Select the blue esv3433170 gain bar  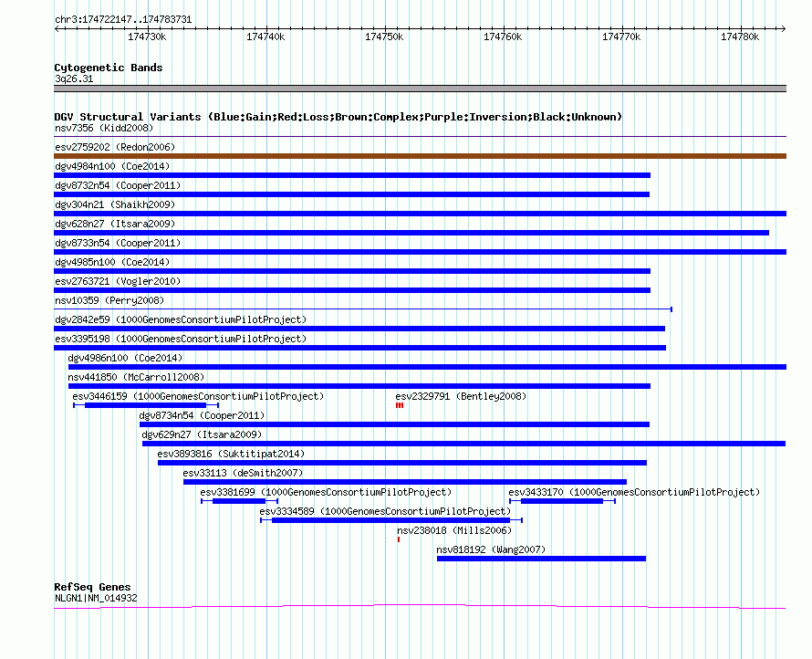(562, 501)
